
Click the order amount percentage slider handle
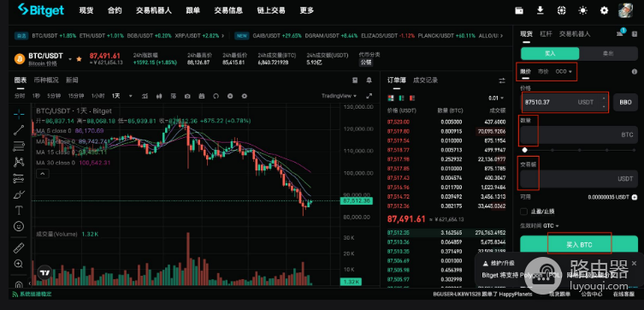524,150
